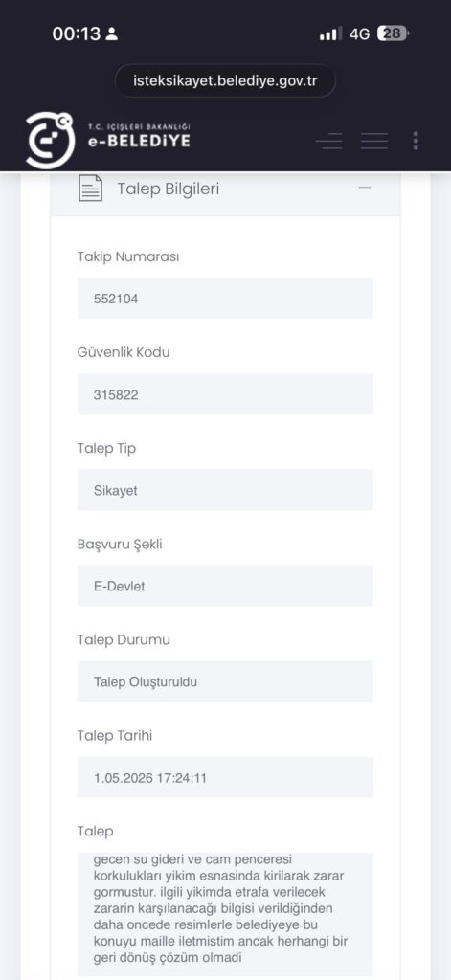Open the vertical three-dot options menu
The image size is (451, 980).
coord(416,141)
